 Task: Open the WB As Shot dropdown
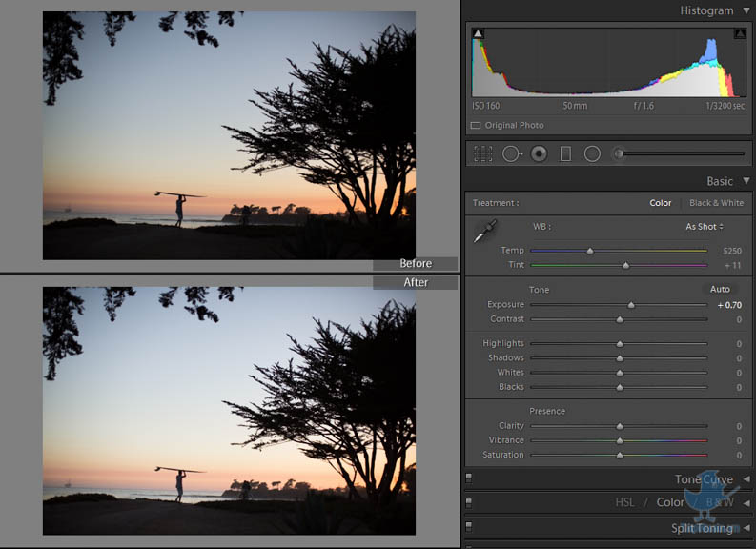coord(705,227)
